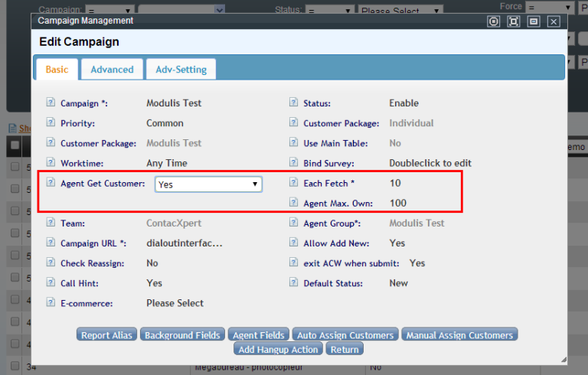Screen dimensions: 588x375
Task: Click help icon beside Default Status
Action: pyautogui.click(x=293, y=283)
